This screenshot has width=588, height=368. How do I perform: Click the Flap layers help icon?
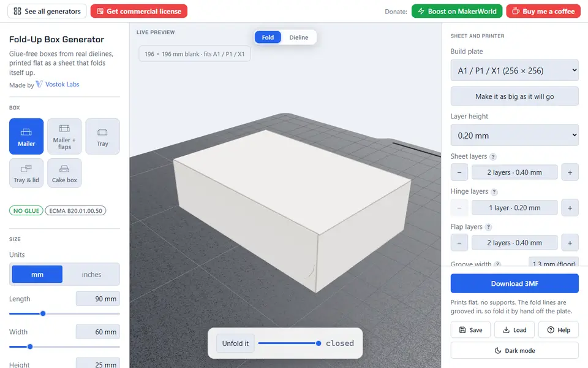coord(488,227)
